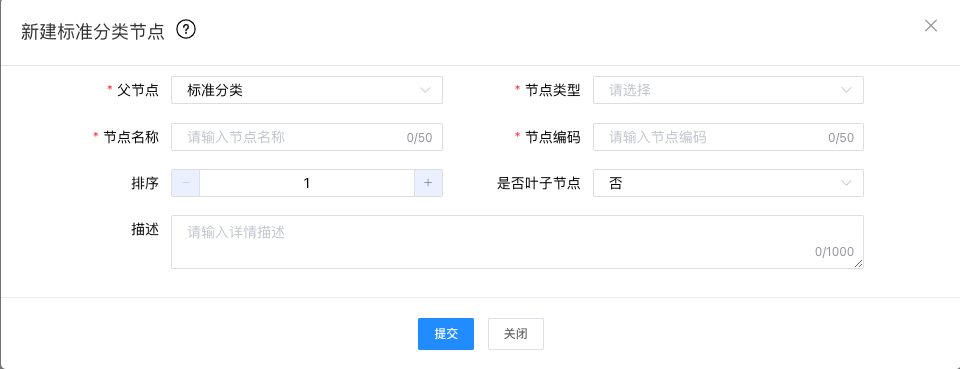Click the chevron arrow in 父节点 field
The image size is (960, 369).
coord(425,90)
